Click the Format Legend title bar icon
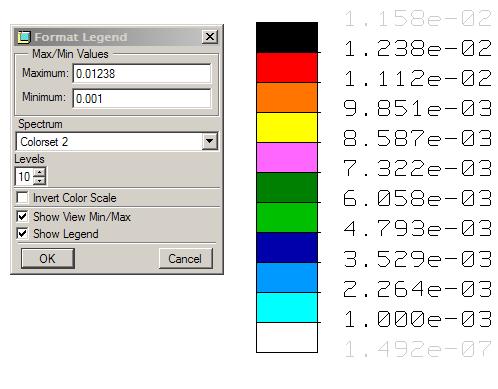Viewport: 498px width, 389px height. tap(24, 37)
